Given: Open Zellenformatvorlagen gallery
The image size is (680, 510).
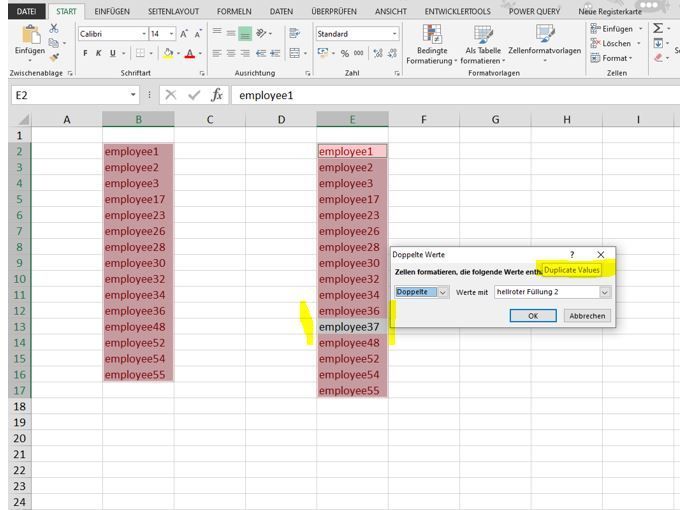Looking at the screenshot, I should pyautogui.click(x=545, y=43).
